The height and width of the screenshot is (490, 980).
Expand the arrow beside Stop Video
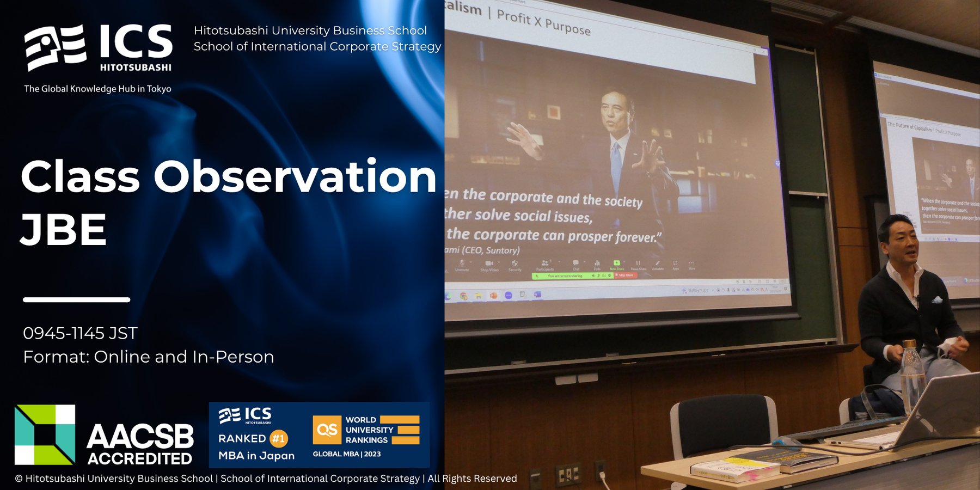499,262
